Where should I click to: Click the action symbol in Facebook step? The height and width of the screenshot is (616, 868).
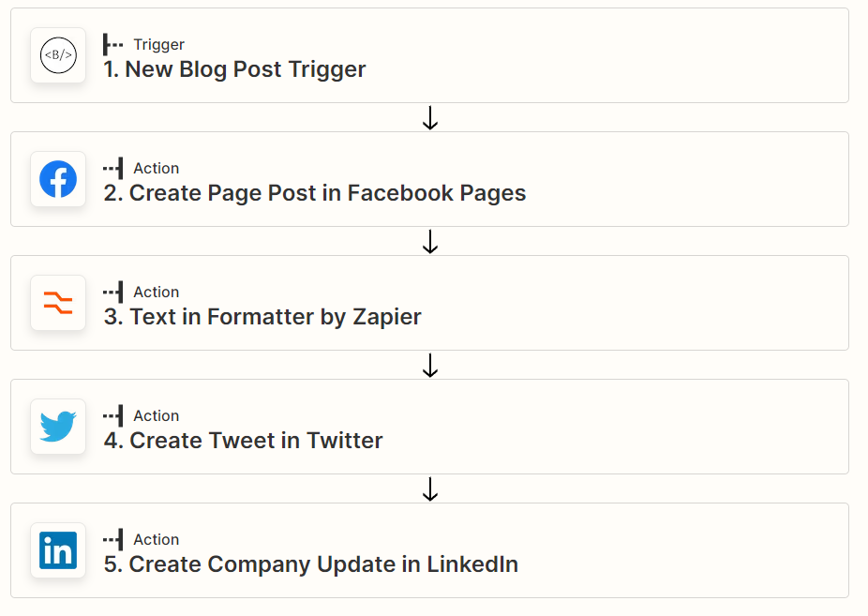click(112, 168)
